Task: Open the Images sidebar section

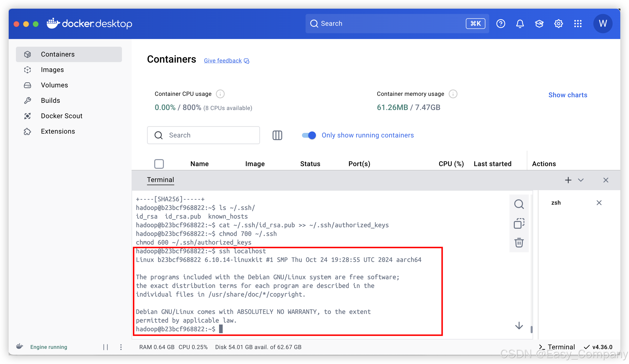Action: (69, 70)
